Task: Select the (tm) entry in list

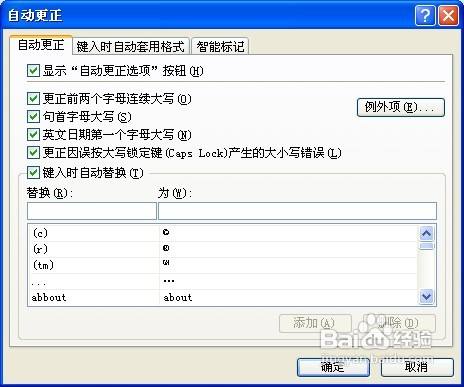Action: [222, 265]
